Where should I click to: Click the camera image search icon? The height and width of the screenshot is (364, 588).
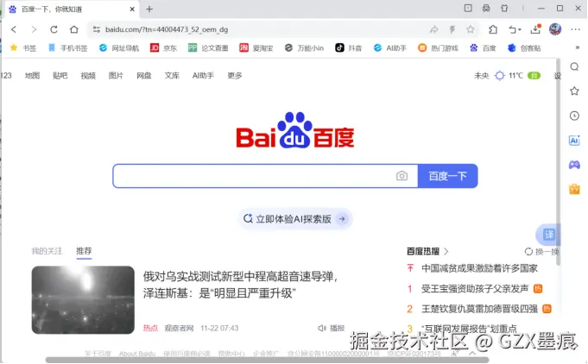click(x=401, y=176)
